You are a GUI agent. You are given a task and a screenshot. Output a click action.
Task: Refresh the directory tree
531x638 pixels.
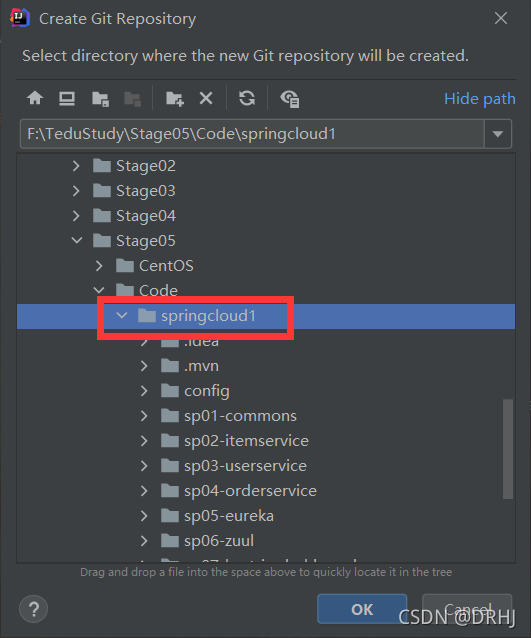pyautogui.click(x=247, y=98)
